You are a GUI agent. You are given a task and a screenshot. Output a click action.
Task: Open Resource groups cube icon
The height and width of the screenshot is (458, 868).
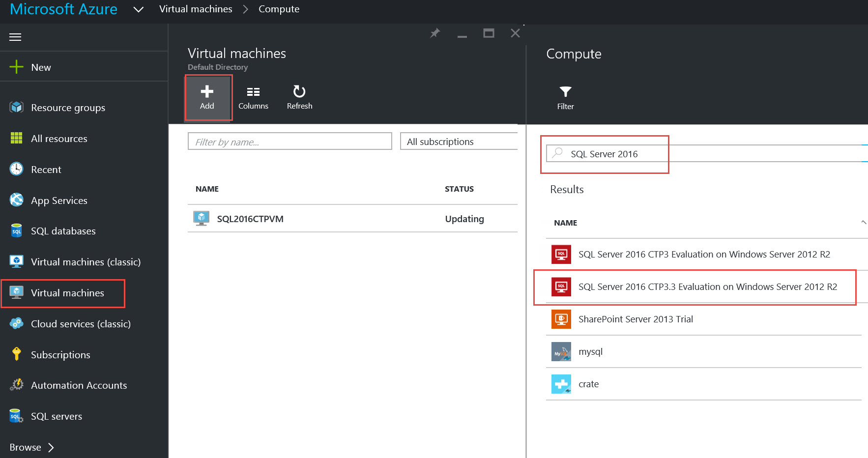16,107
